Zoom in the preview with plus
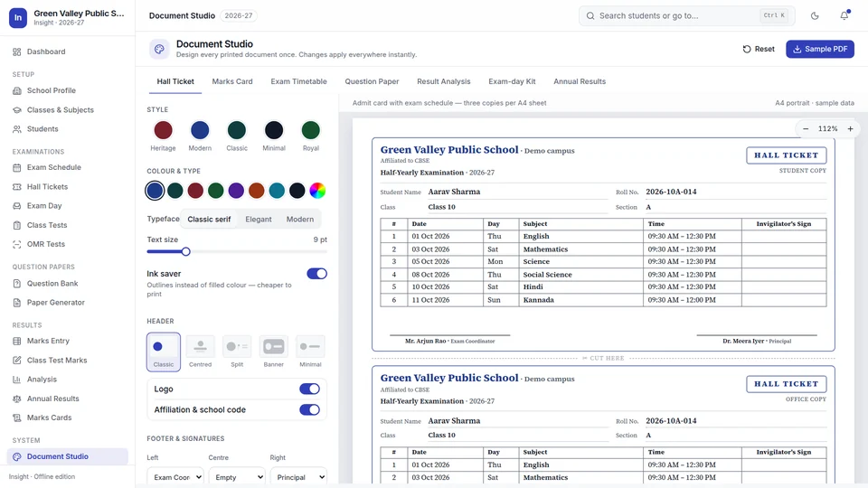The height and width of the screenshot is (488, 868). click(850, 128)
